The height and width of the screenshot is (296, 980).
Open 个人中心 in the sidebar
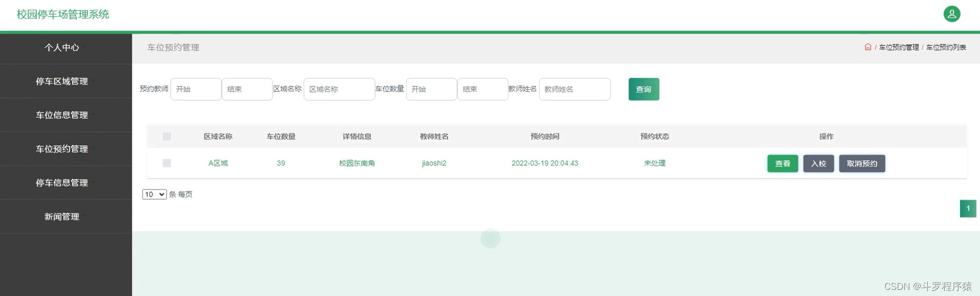click(62, 48)
